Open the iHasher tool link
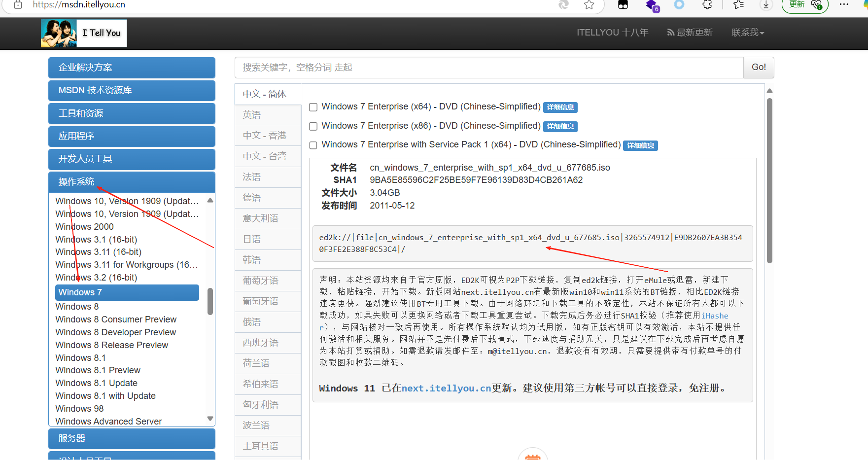Image resolution: width=868 pixels, height=460 pixels. pyautogui.click(x=715, y=316)
